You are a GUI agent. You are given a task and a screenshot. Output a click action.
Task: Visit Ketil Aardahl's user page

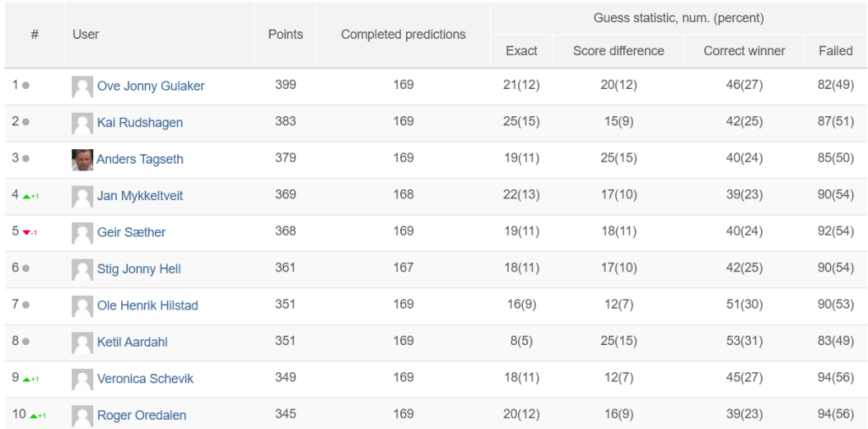click(132, 342)
